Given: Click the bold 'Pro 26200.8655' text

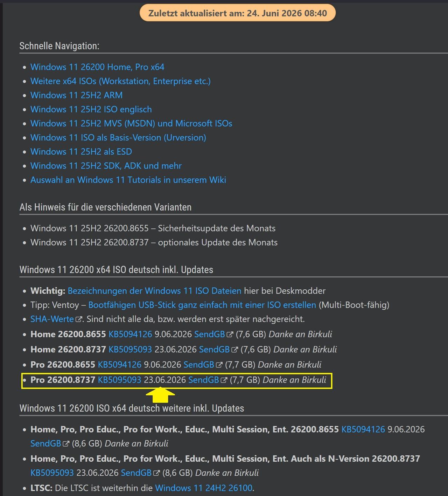Looking at the screenshot, I should (x=63, y=365).
